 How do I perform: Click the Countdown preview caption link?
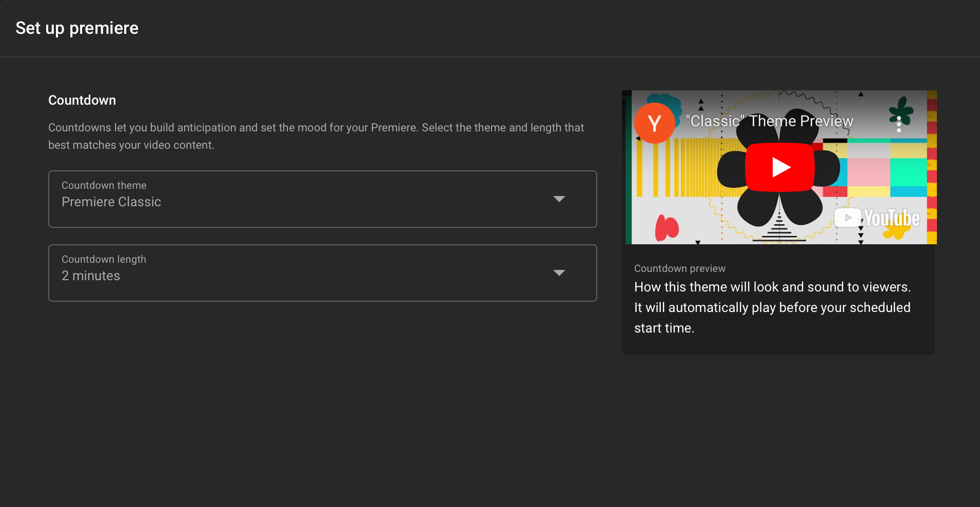(x=679, y=268)
